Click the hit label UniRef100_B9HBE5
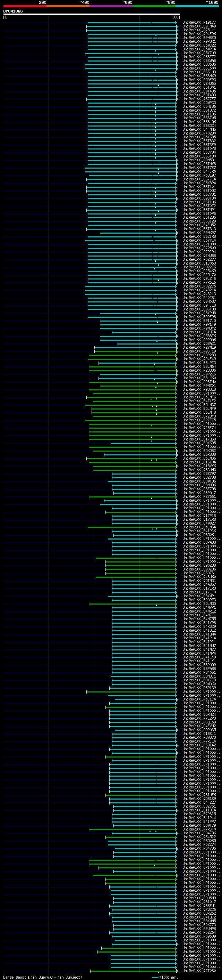222x980 pixels. [199, 38]
